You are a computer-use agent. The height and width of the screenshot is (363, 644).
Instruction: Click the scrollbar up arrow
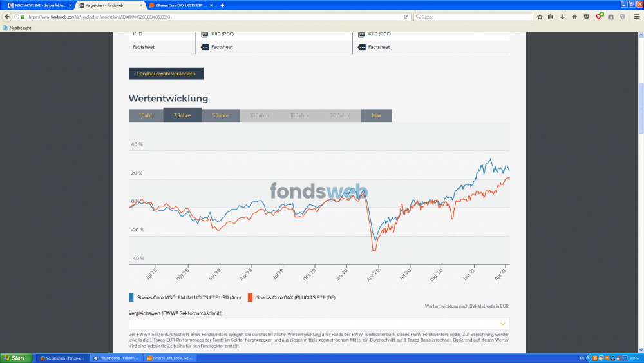pos(641,35)
